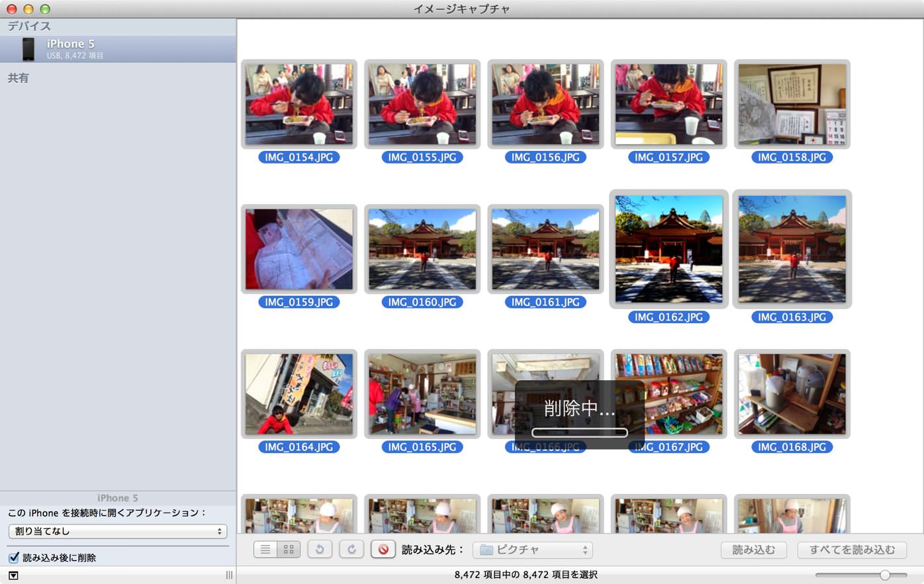This screenshot has height=584, width=924.
Task: Switch to list view icon
Action: [265, 550]
